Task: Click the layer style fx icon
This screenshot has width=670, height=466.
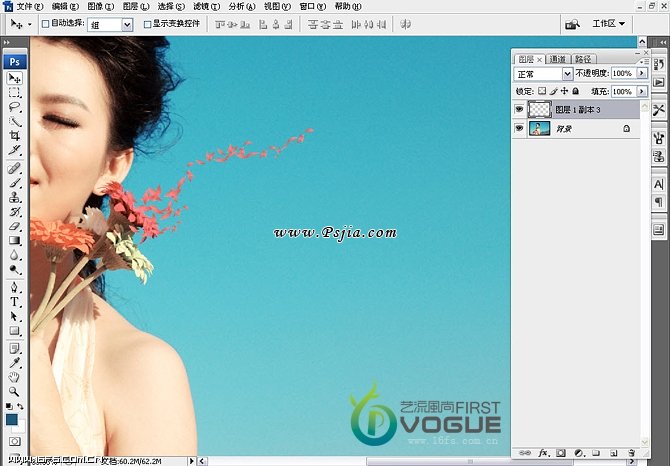Action: tap(544, 453)
